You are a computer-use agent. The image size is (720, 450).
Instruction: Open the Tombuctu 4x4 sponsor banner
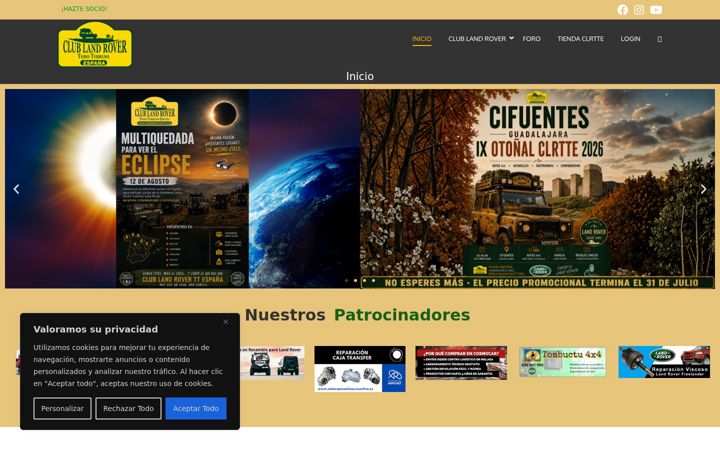(562, 362)
